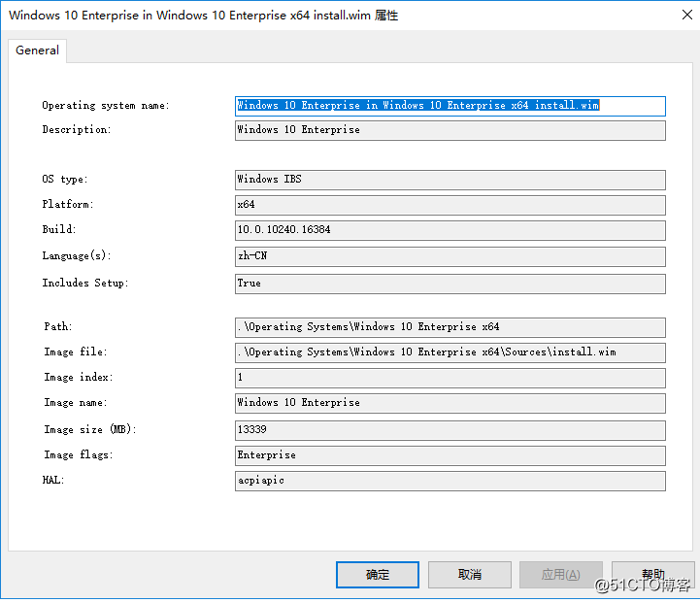Click the Includes Setup field True

450,284
